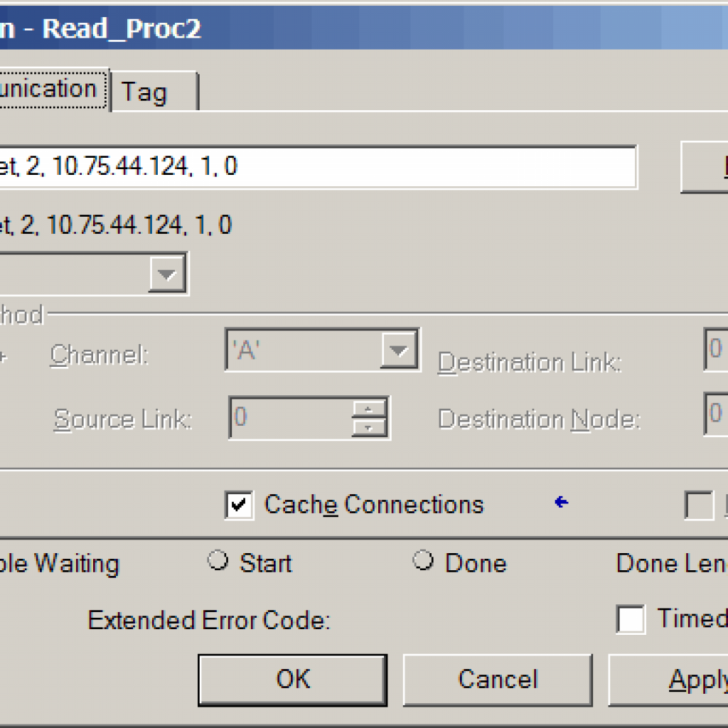Click the "Done Len" text
Screen dimensions: 728x728
[672, 563]
